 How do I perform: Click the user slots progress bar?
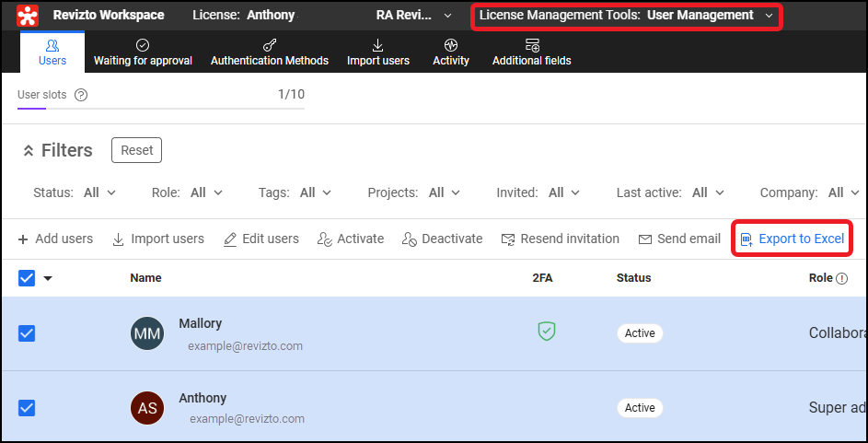[x=161, y=109]
